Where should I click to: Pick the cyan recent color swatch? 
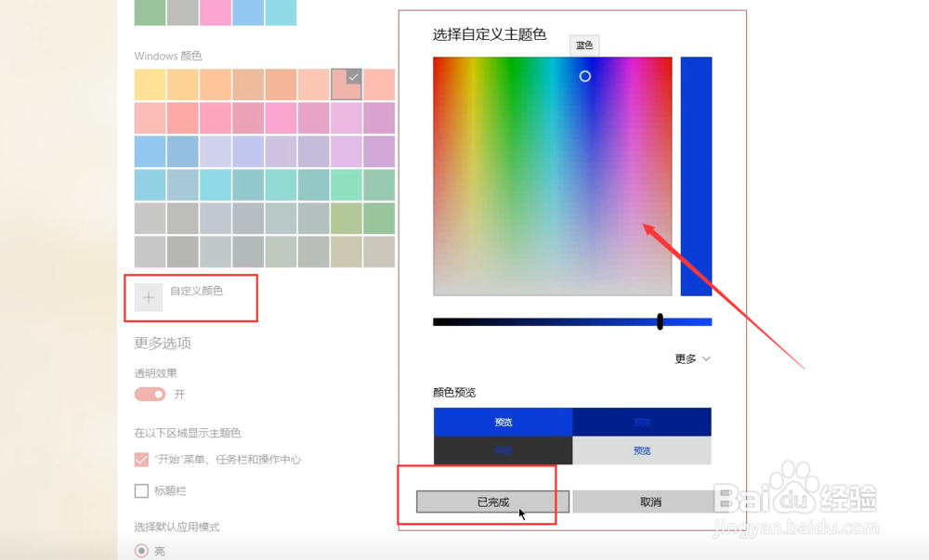pyautogui.click(x=281, y=12)
